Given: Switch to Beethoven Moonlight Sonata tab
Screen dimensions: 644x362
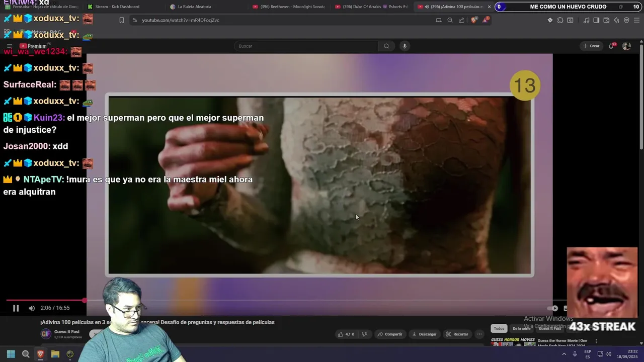Looking at the screenshot, I should pos(289,7).
